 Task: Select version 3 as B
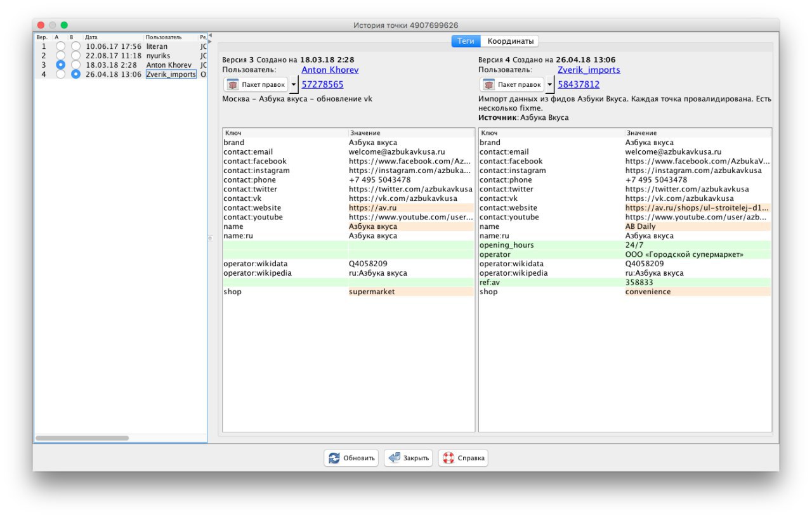(x=75, y=65)
